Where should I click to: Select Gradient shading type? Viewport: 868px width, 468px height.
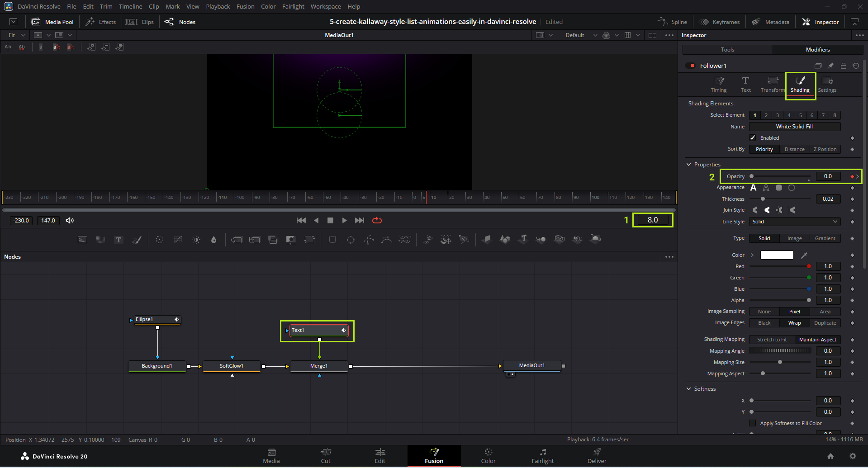(x=825, y=238)
